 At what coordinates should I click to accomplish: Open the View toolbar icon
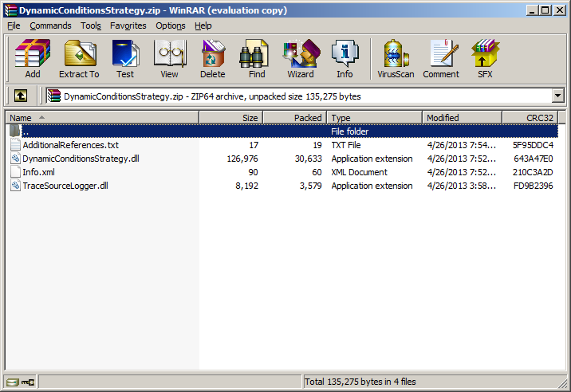pos(170,53)
